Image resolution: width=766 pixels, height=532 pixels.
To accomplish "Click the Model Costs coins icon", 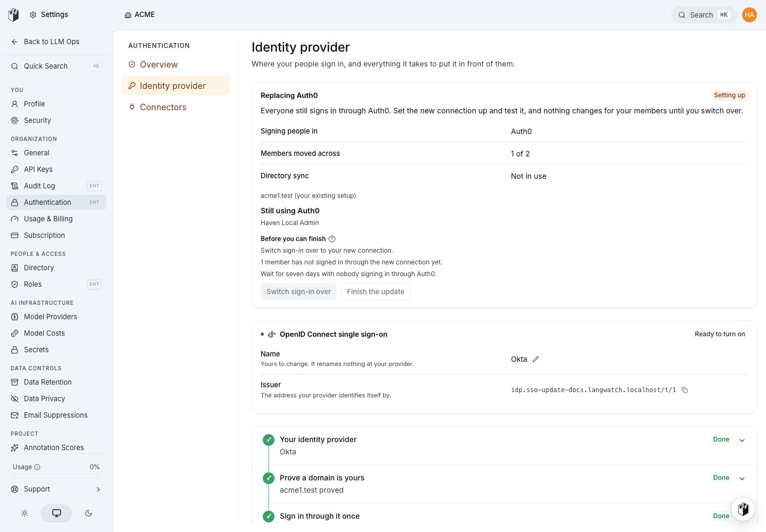I will (15, 333).
